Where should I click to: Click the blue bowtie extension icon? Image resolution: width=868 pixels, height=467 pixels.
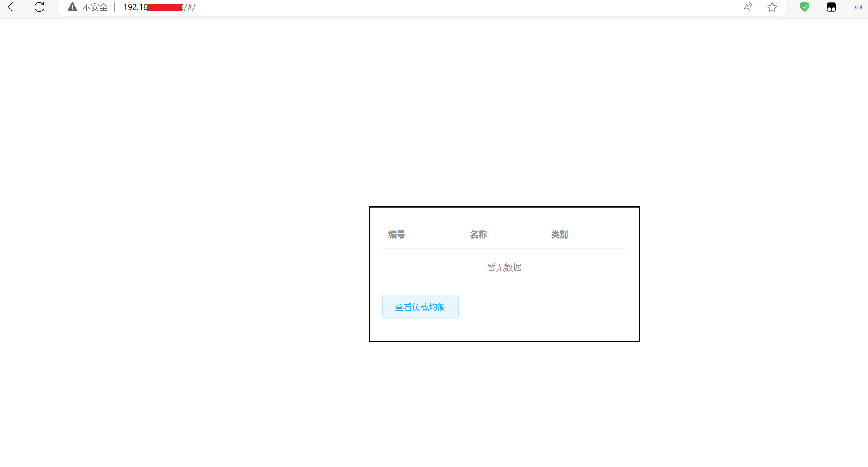[858, 7]
